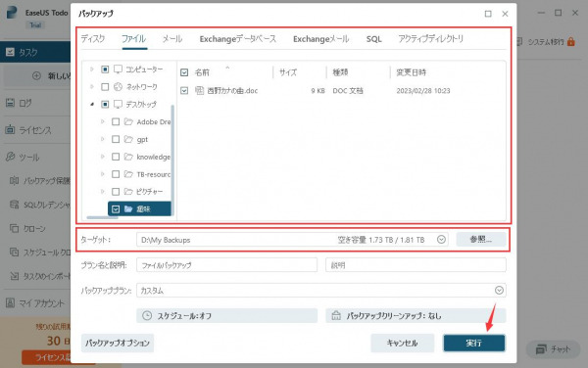Toggle the ネットワーク checkbox
588x368 pixels.
click(x=105, y=87)
